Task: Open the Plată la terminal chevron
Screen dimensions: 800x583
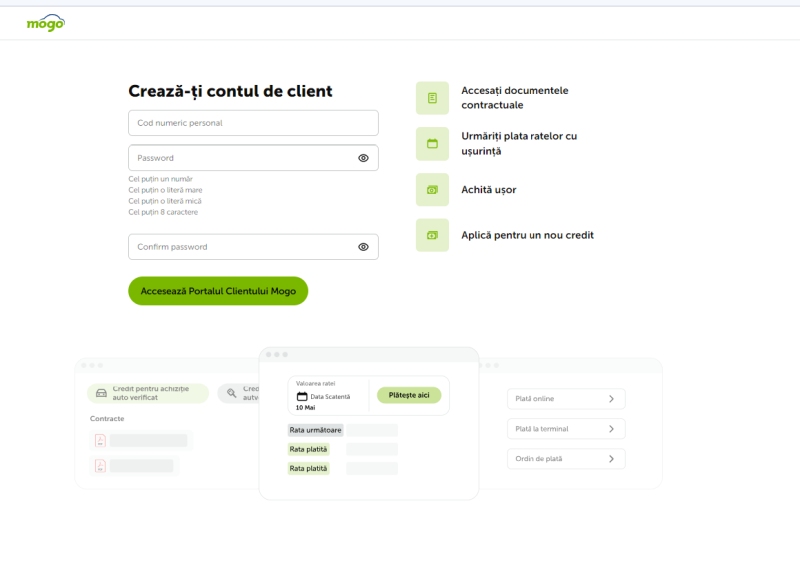Action: [611, 429]
